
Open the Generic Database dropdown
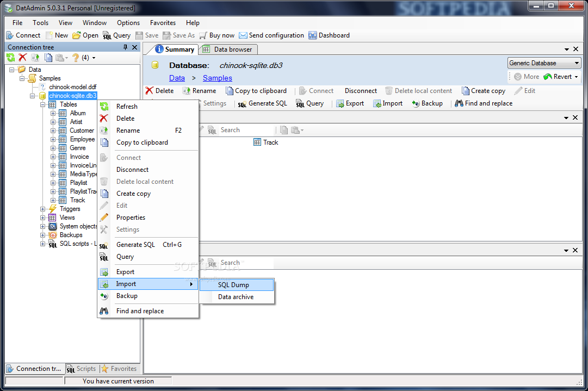[544, 63]
